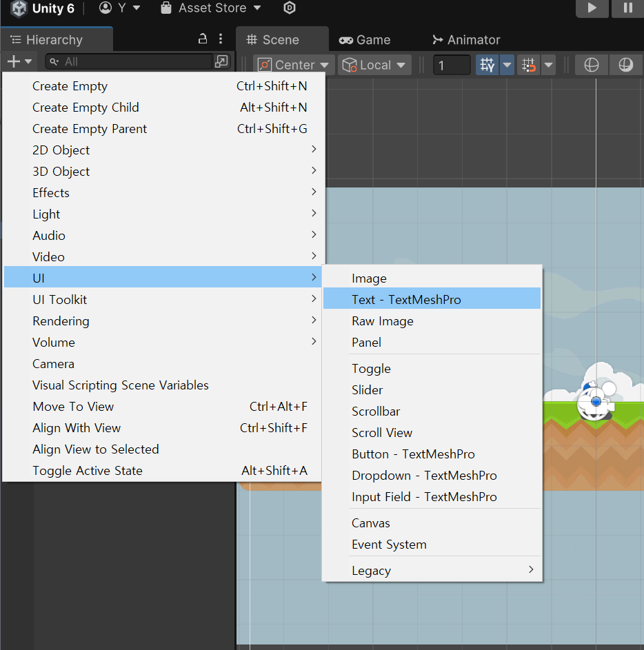Create Button - TextMeshPro

[x=432, y=454]
